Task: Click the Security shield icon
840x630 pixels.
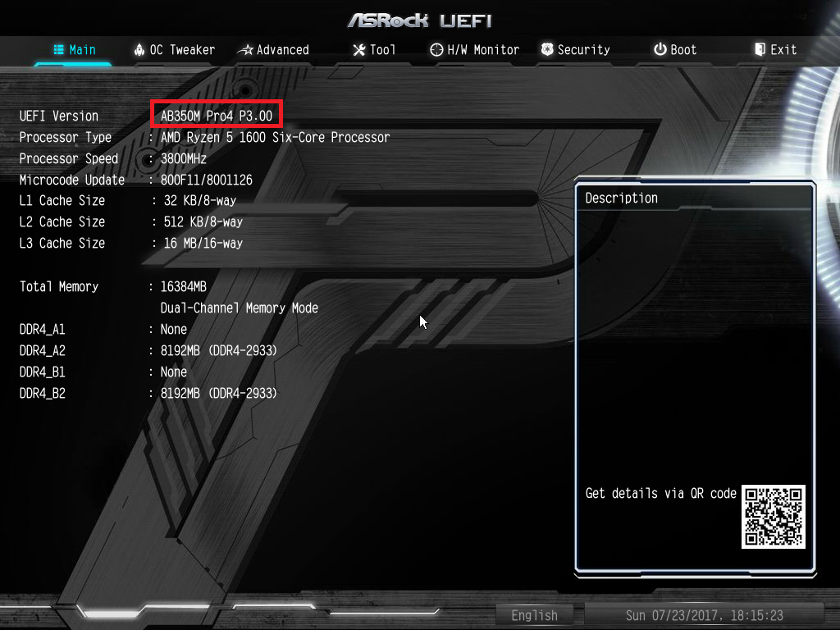Action: [547, 49]
